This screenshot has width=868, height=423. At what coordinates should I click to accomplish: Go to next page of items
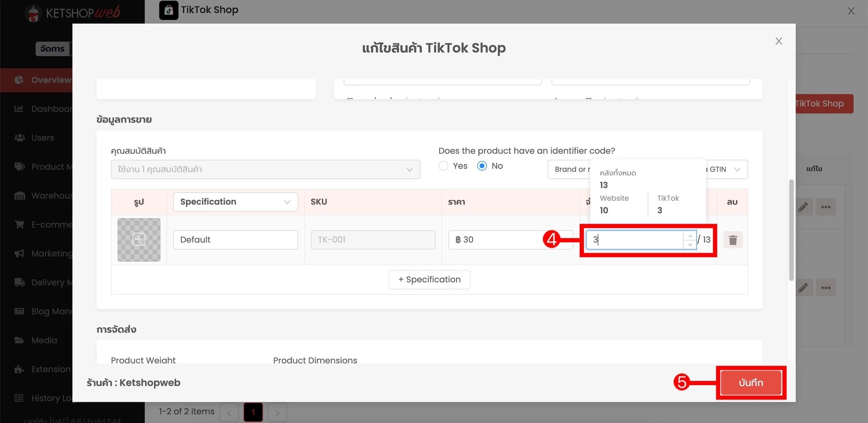click(277, 413)
